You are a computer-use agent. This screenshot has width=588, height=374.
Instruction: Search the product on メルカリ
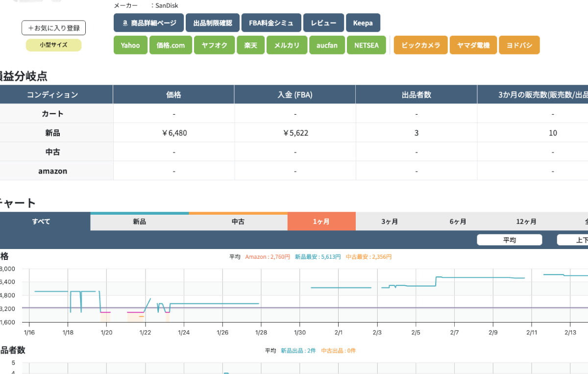(x=287, y=45)
